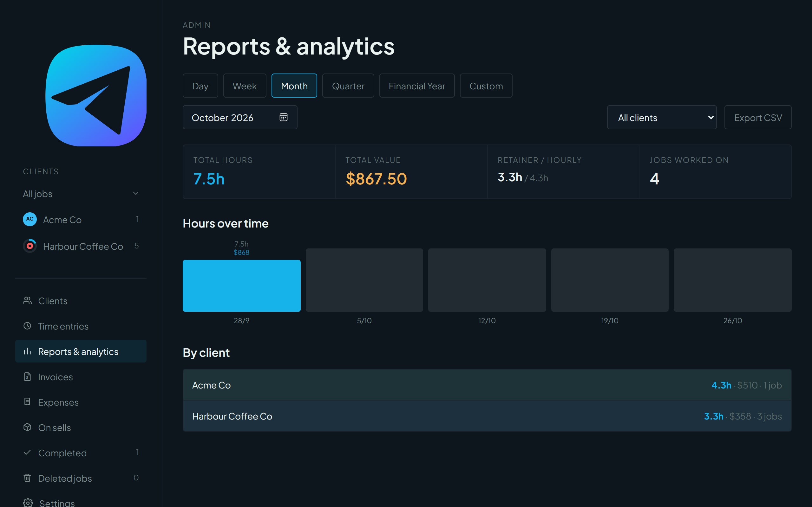812x507 pixels.
Task: Click the blue 28/9 hours bar
Action: click(242, 286)
